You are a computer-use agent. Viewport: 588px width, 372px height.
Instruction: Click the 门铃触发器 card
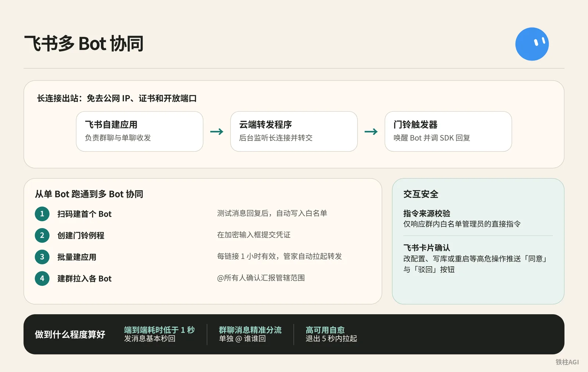click(448, 131)
